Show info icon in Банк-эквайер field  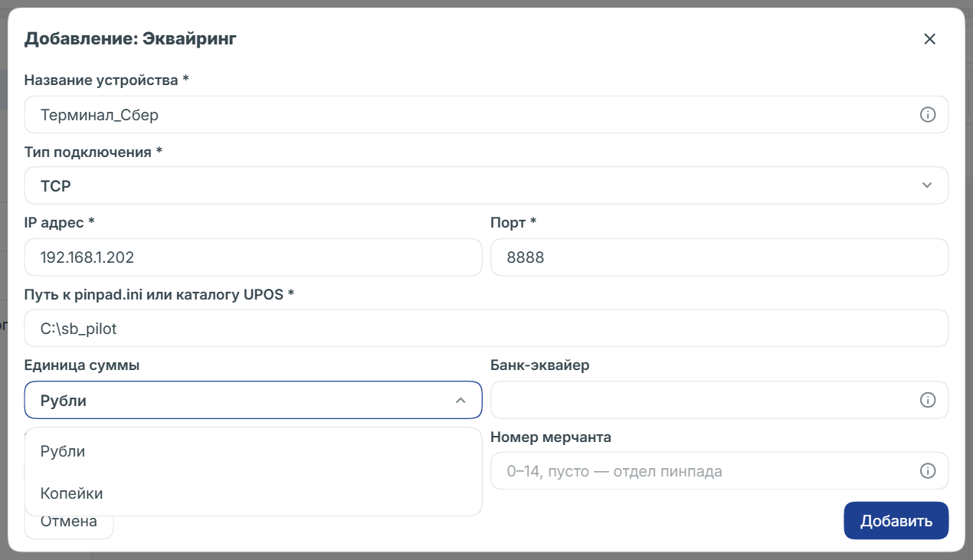point(927,400)
